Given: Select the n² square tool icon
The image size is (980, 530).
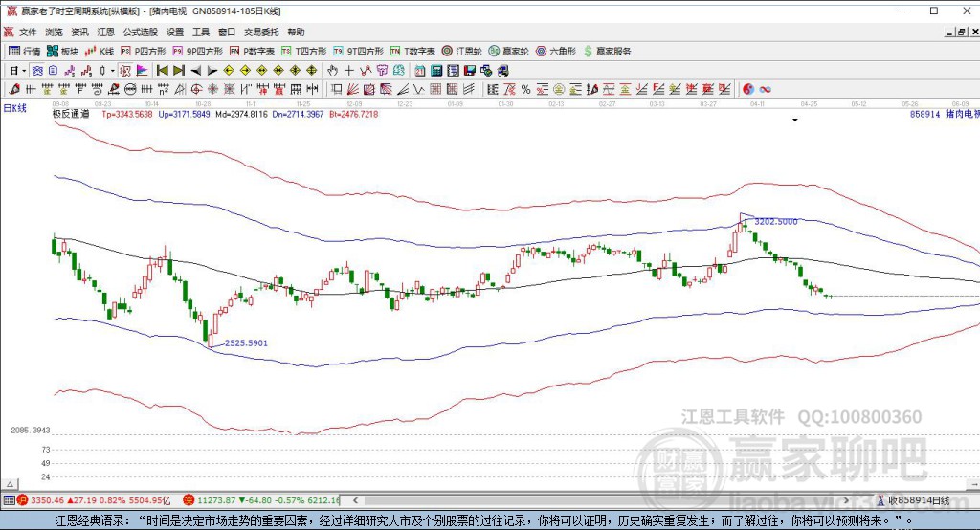Looking at the screenshot, I should (x=163, y=89).
